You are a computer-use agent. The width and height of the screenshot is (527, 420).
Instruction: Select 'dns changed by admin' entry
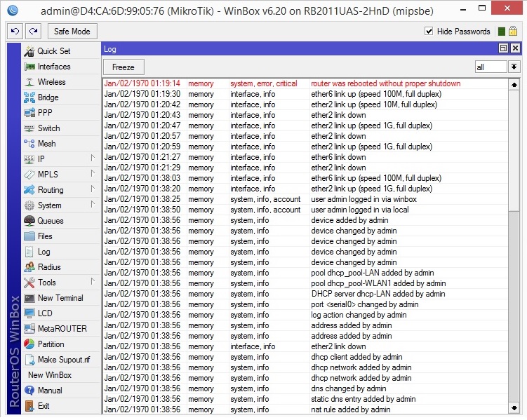(305, 388)
